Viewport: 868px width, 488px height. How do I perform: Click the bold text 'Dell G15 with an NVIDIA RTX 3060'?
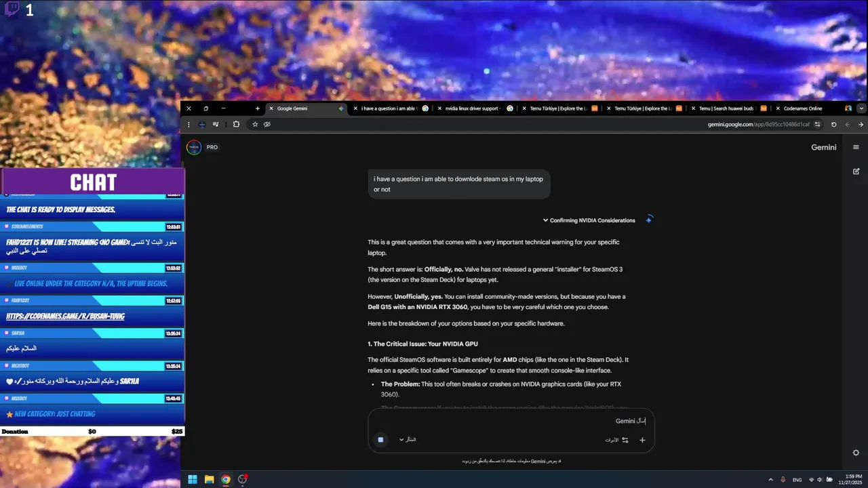(418, 307)
